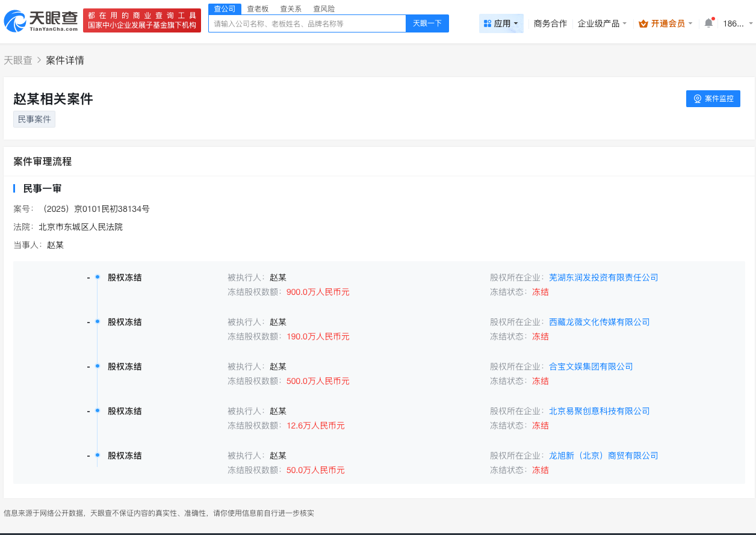This screenshot has height=535, width=756.
Task: Click the 民事案件 tag
Action: pyautogui.click(x=34, y=119)
